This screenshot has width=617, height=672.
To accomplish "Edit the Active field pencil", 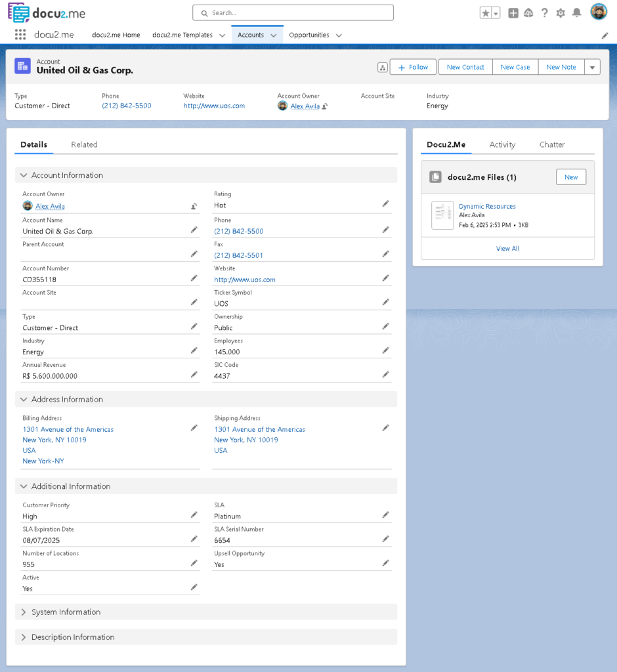I will [194, 587].
